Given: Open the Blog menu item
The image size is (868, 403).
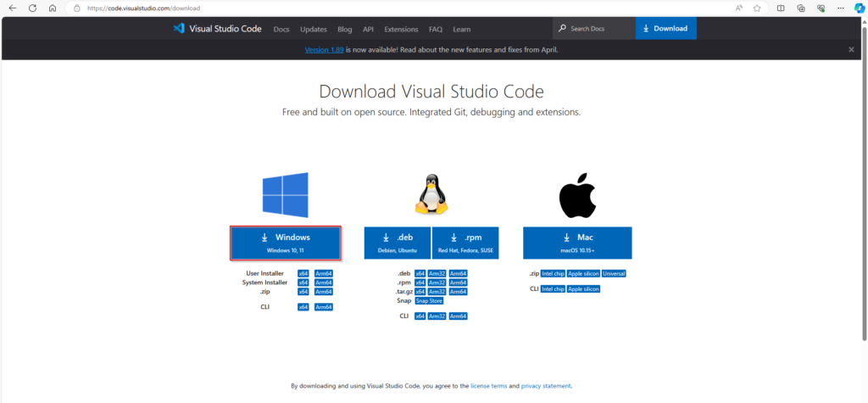Looking at the screenshot, I should click(344, 30).
